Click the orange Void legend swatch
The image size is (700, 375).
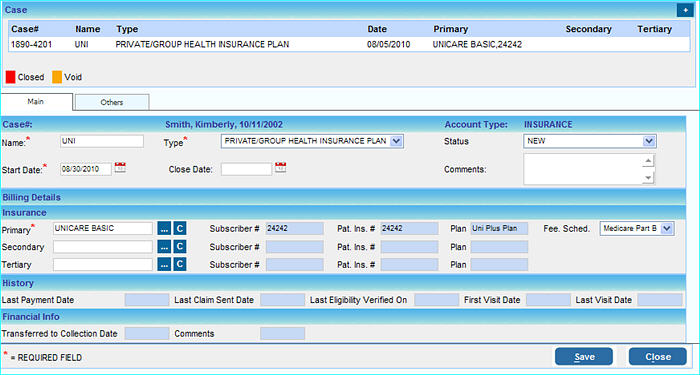57,77
